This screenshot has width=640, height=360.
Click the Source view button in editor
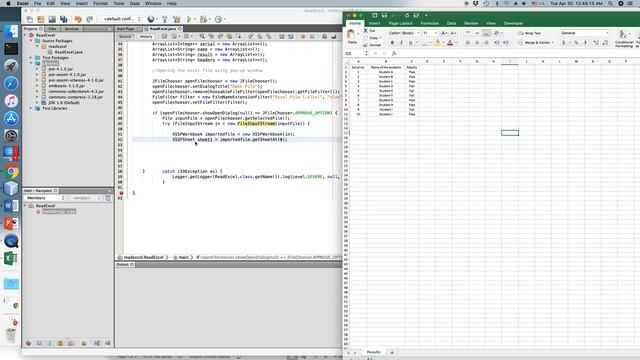(x=125, y=37)
